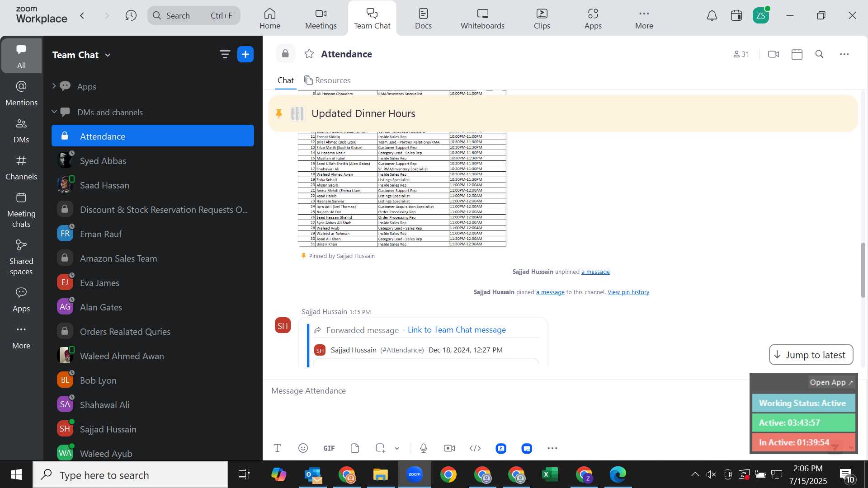The height and width of the screenshot is (488, 868).
Task: Open Bob Lyon chat
Action: [x=153, y=380]
